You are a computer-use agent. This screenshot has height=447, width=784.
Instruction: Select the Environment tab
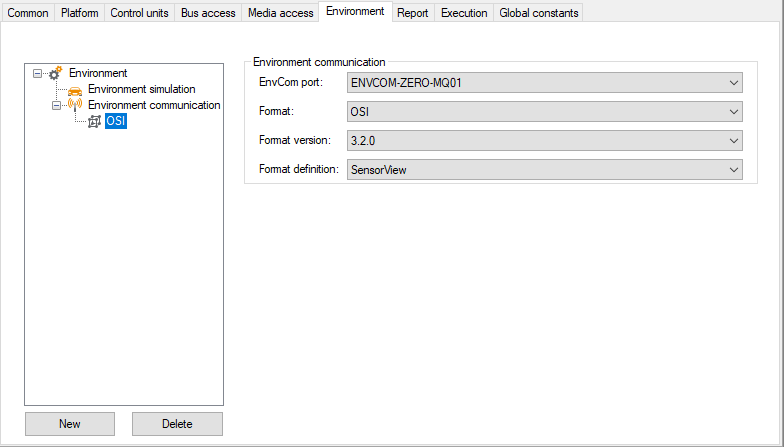pos(355,12)
